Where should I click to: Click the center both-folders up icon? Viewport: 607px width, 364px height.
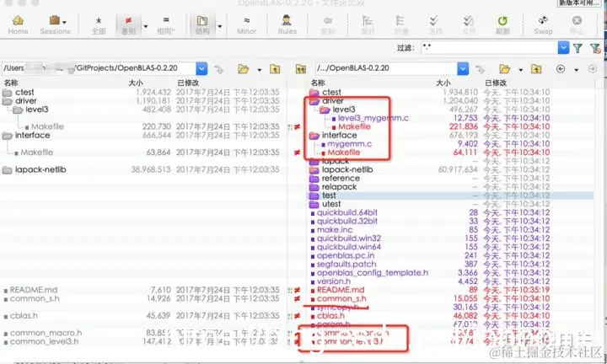[x=300, y=69]
